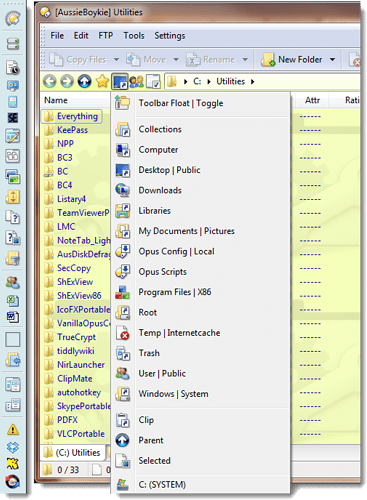The height and width of the screenshot is (500, 367).
Task: Open the FTP menu
Action: pos(105,36)
